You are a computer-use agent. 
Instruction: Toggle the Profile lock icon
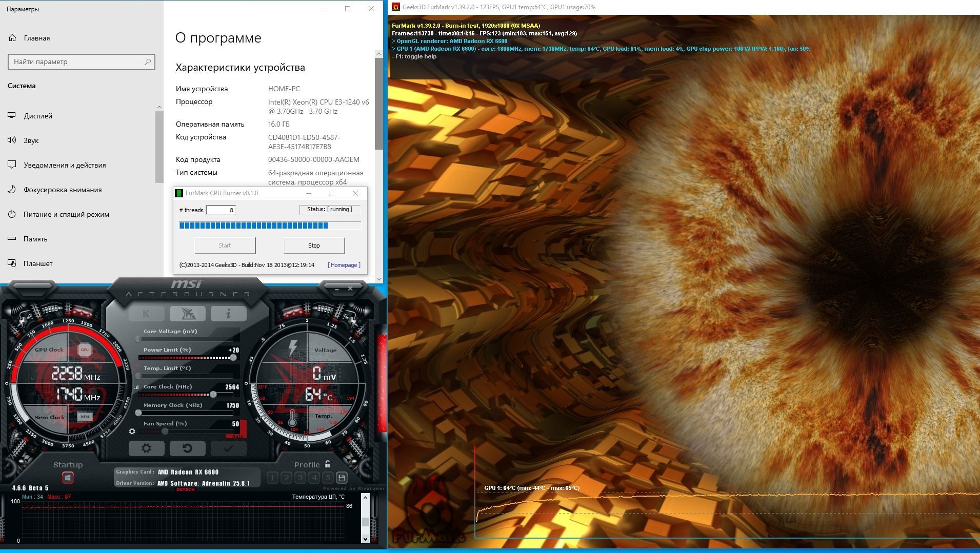pos(328,464)
